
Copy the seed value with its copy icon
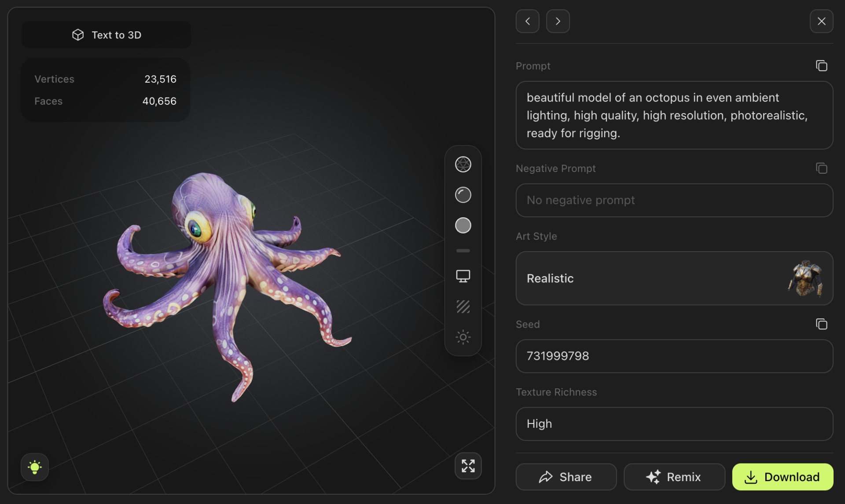[x=821, y=324]
